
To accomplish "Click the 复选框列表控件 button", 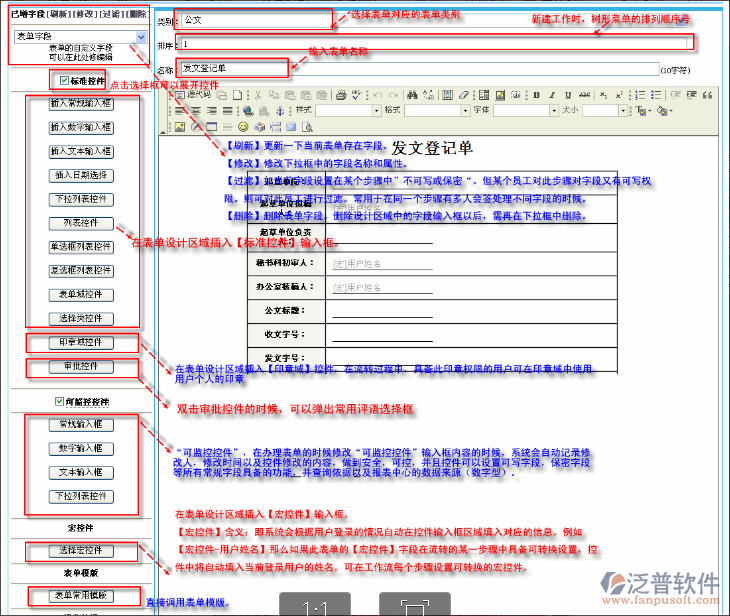I will [x=81, y=271].
